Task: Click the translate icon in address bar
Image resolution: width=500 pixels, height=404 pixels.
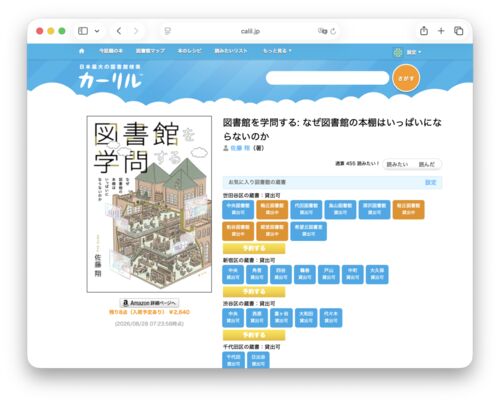Action: point(322,31)
